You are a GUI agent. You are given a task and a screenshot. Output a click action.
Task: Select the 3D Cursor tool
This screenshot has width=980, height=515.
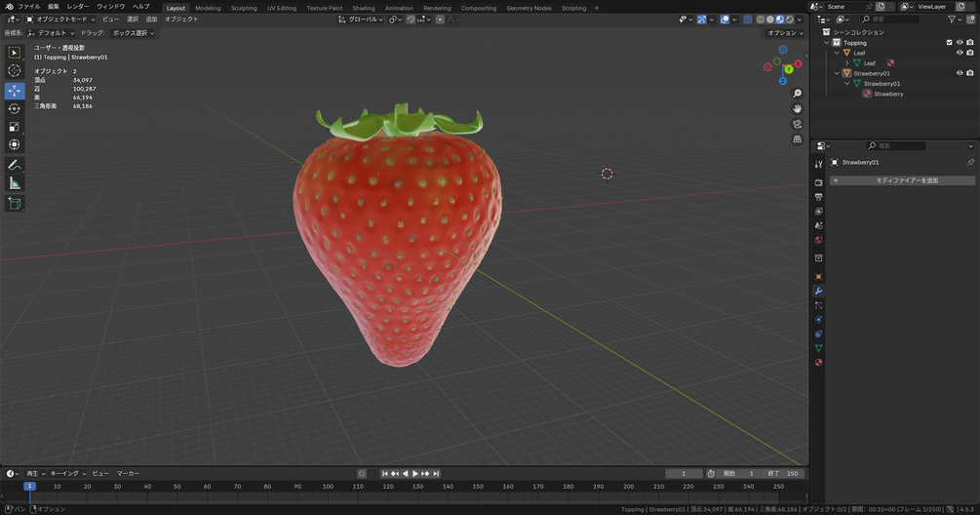(x=15, y=71)
